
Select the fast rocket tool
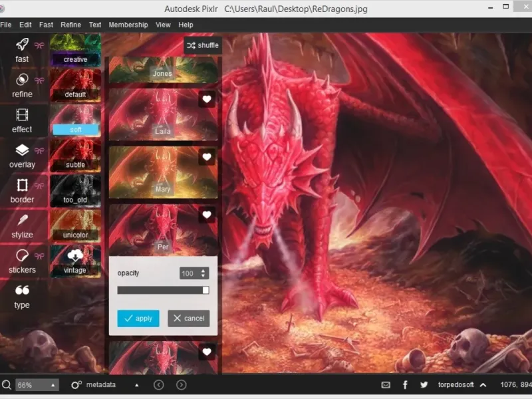point(22,51)
